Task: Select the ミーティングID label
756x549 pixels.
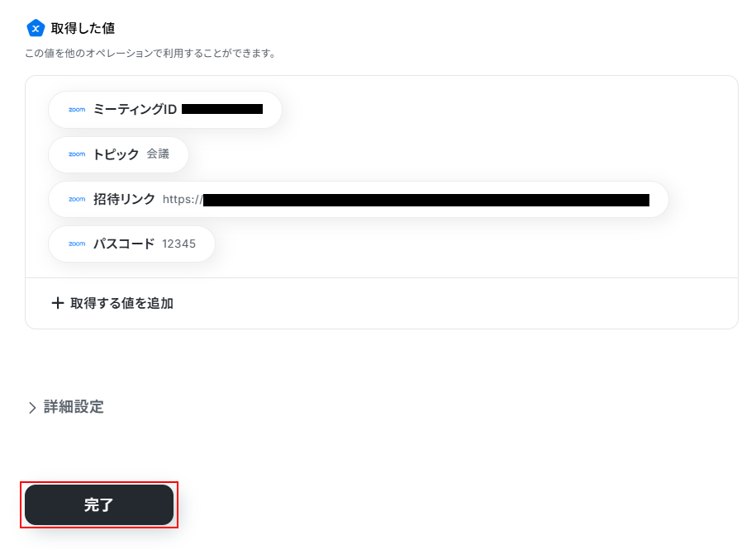Action: (135, 109)
